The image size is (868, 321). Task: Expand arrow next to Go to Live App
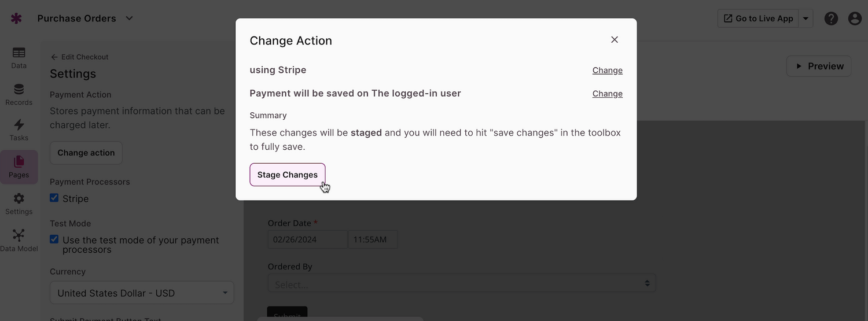click(x=806, y=19)
